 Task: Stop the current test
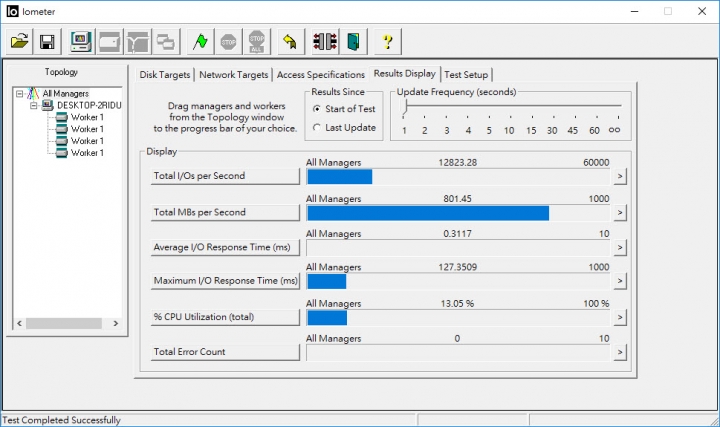228,42
